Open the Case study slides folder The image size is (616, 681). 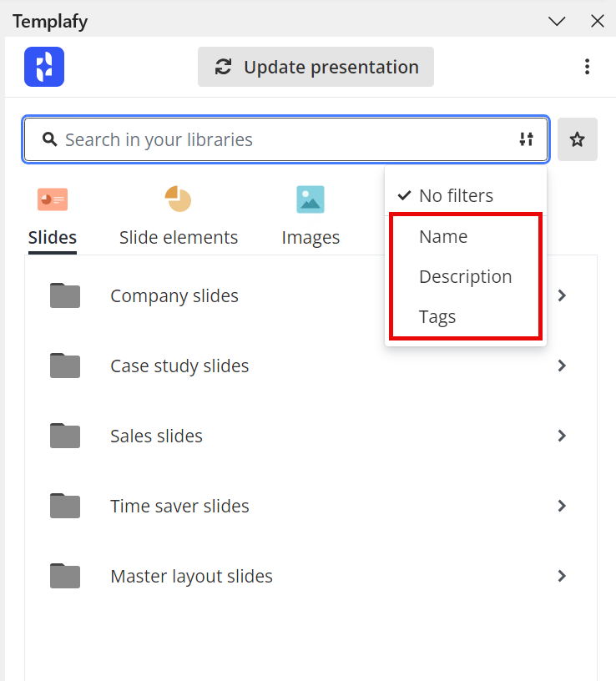(x=311, y=366)
